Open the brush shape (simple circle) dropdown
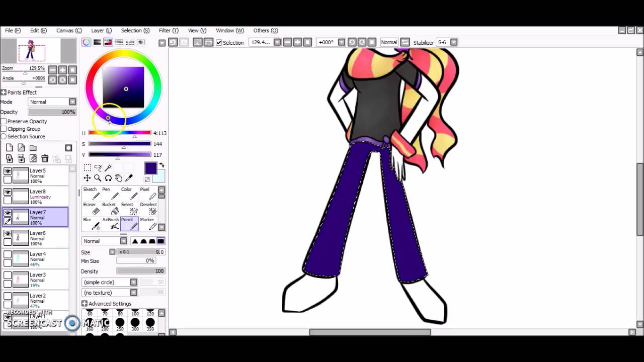Viewport: 644px width, 362px height. tap(110, 283)
